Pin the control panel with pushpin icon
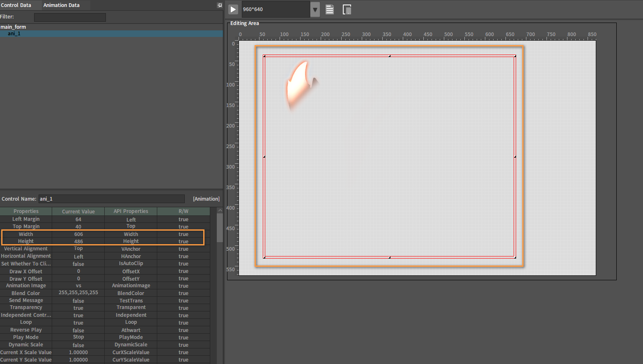The height and width of the screenshot is (364, 643). (220, 5)
